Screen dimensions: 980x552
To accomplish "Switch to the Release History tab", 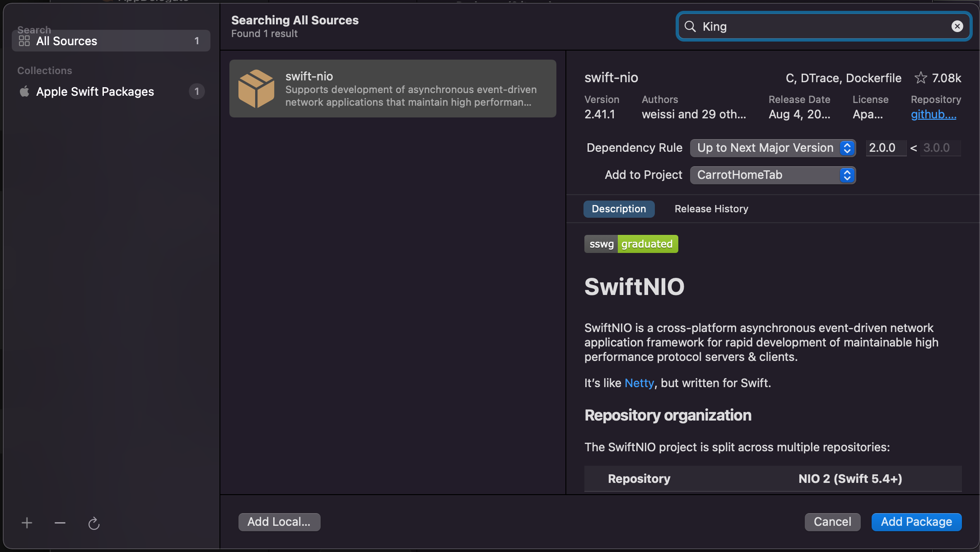I will [711, 209].
